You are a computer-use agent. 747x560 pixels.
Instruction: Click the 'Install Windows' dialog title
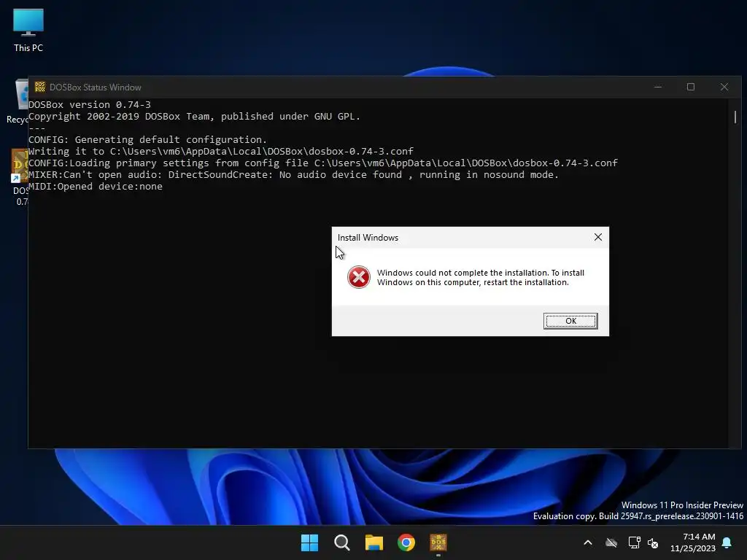click(x=368, y=238)
